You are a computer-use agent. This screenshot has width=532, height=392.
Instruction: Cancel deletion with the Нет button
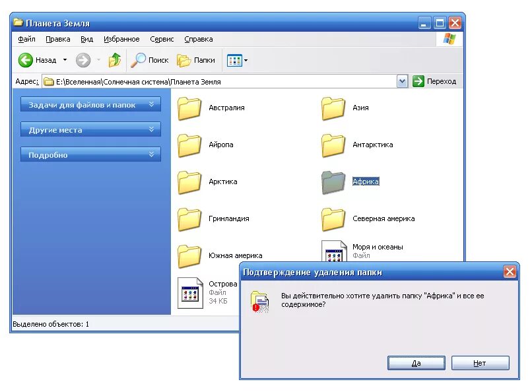pyautogui.click(x=480, y=363)
